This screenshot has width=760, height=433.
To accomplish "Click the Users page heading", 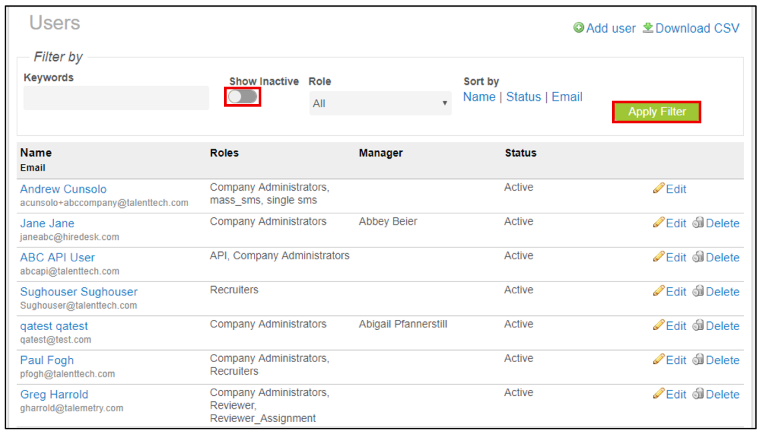I will pos(55,23).
